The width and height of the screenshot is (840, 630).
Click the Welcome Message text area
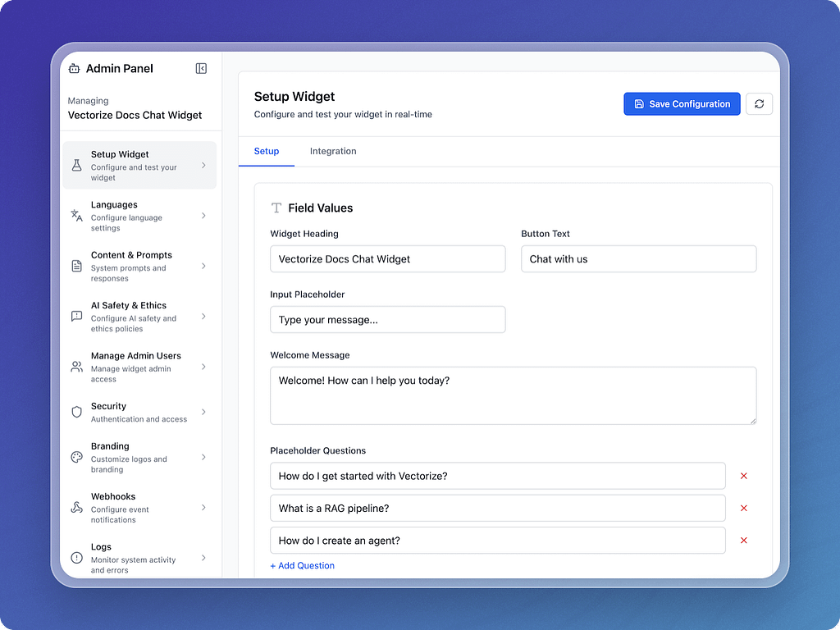pos(514,396)
